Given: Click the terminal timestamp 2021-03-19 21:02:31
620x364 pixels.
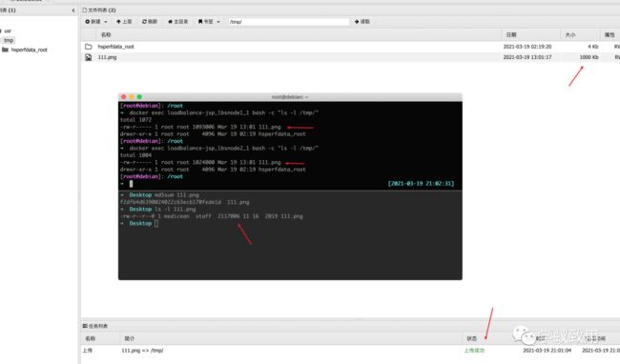Looking at the screenshot, I should (x=421, y=184).
